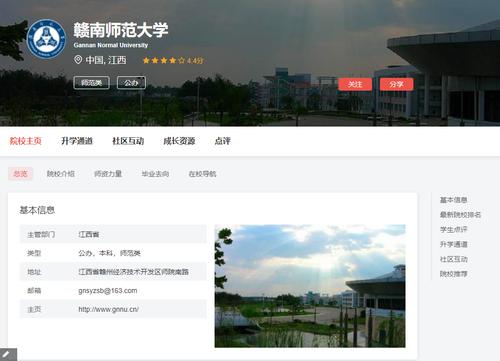
Task: Jump to 基本信息 in side navigation
Action: [453, 200]
